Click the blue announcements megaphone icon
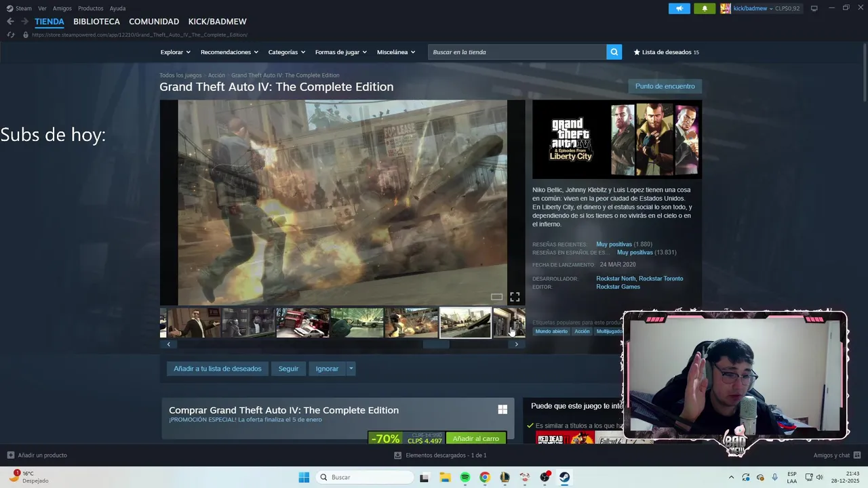Image resolution: width=868 pixels, height=488 pixels. pyautogui.click(x=679, y=8)
